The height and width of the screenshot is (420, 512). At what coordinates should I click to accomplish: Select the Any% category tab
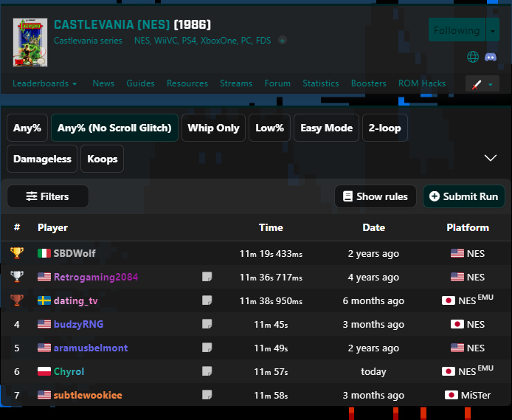(x=27, y=128)
